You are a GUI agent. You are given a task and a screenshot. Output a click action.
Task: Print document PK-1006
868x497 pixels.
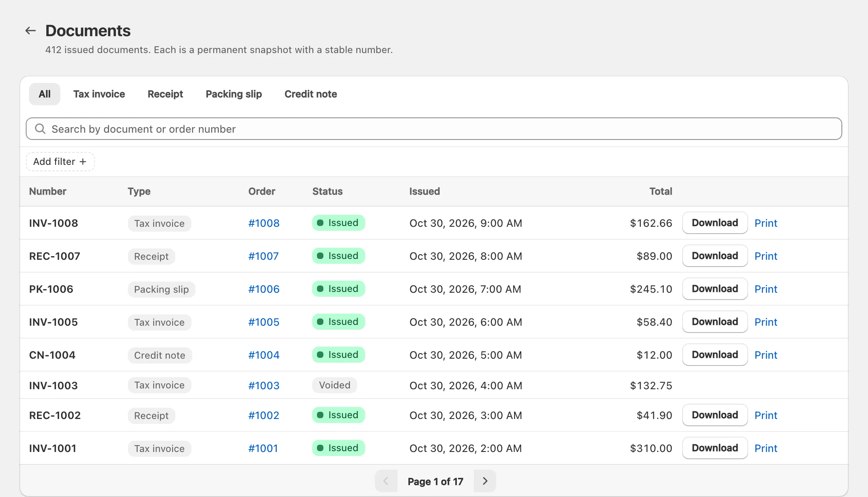click(x=766, y=289)
